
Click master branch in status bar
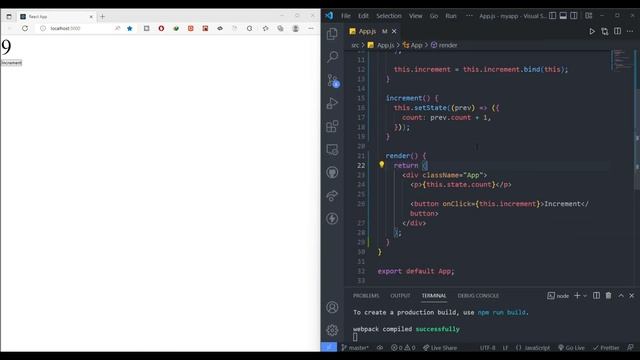(x=355, y=348)
